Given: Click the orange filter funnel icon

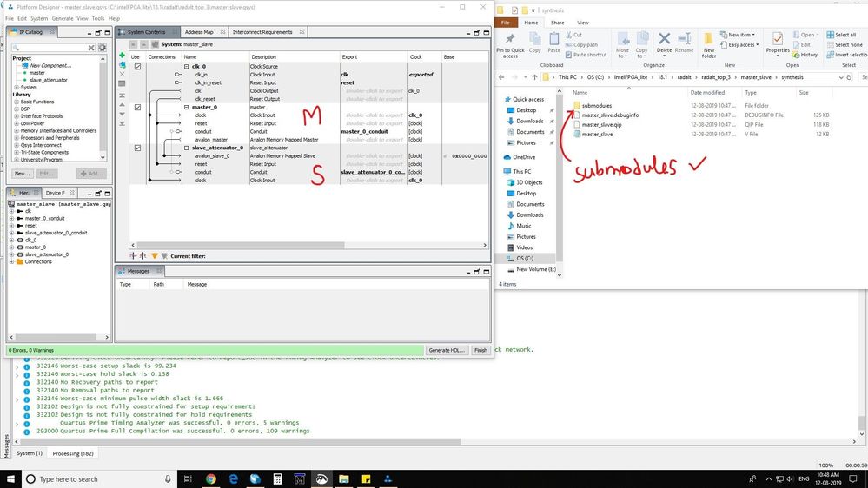Looking at the screenshot, I should (x=155, y=256).
